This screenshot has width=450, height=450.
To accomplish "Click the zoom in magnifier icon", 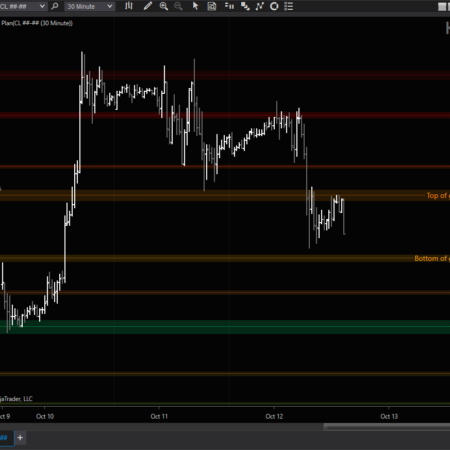I will pyautogui.click(x=164, y=6).
